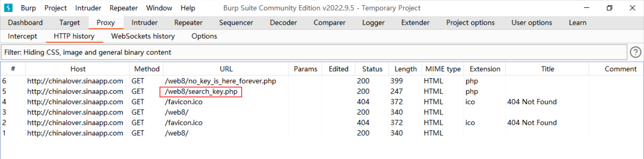Open the Project options tab
The height and width of the screenshot is (159, 644).
[x=470, y=23]
